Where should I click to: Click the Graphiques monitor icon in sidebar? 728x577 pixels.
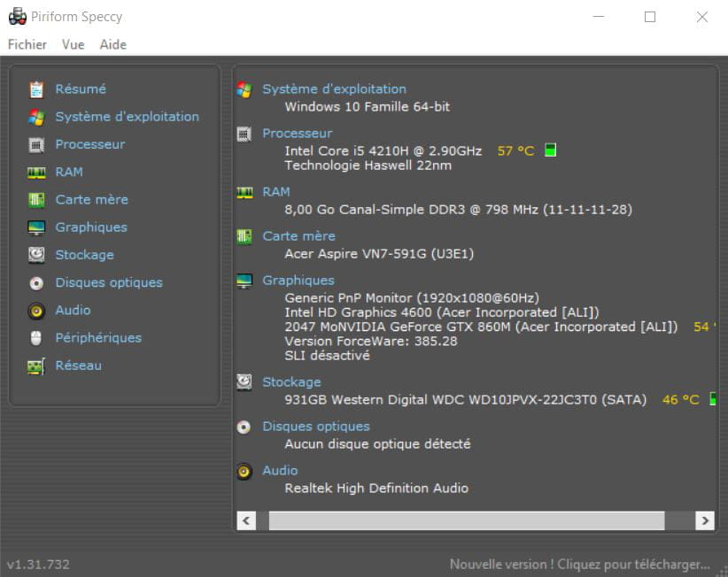36,227
